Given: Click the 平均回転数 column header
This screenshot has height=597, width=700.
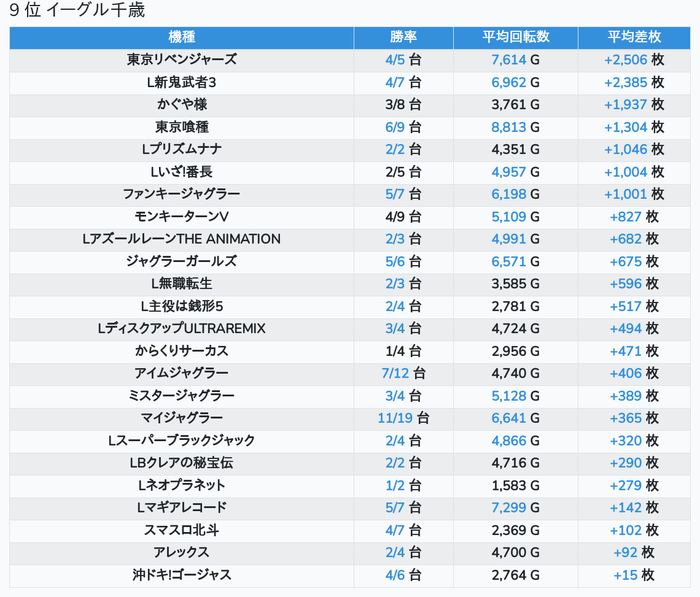Looking at the screenshot, I should (x=515, y=37).
